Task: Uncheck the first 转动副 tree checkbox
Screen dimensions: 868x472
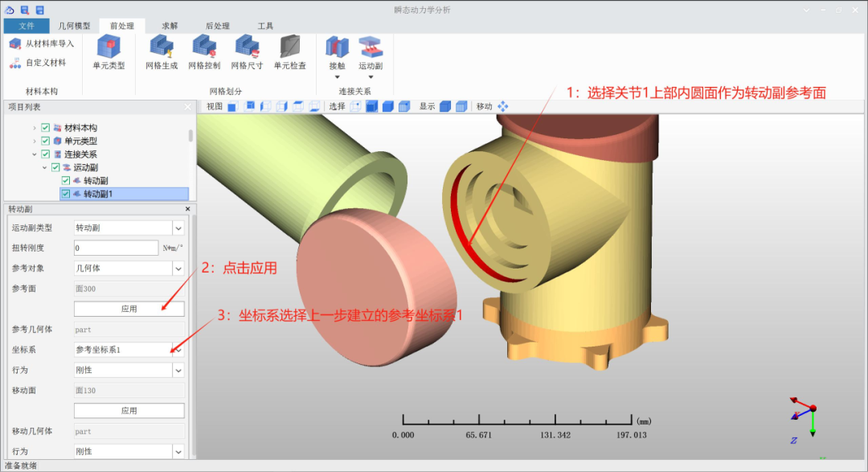Action: point(65,181)
